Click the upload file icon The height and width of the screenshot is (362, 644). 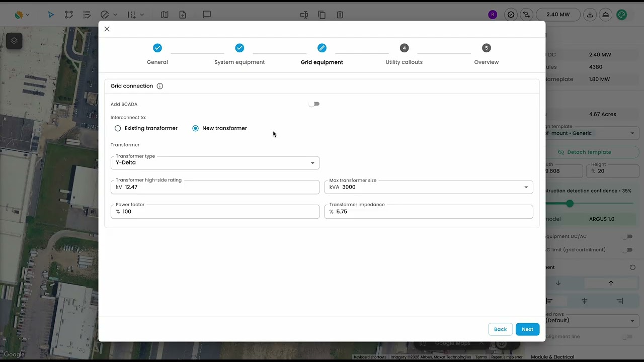point(183,15)
